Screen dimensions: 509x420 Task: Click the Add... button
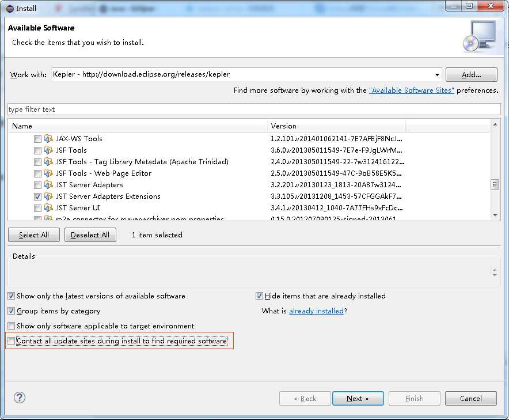pos(472,75)
